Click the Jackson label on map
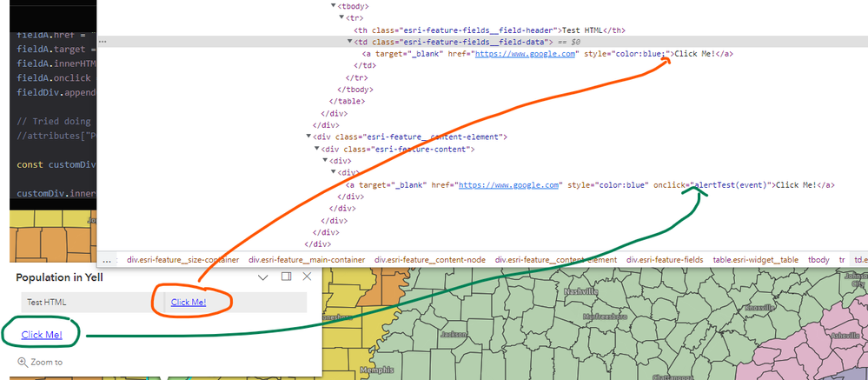The width and height of the screenshot is (868, 380). pyautogui.click(x=453, y=334)
